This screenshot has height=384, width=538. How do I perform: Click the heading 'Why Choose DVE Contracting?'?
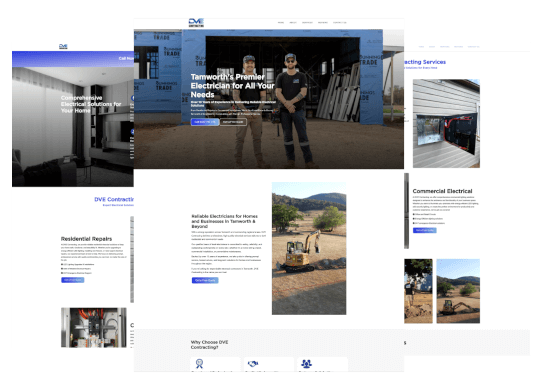click(209, 345)
